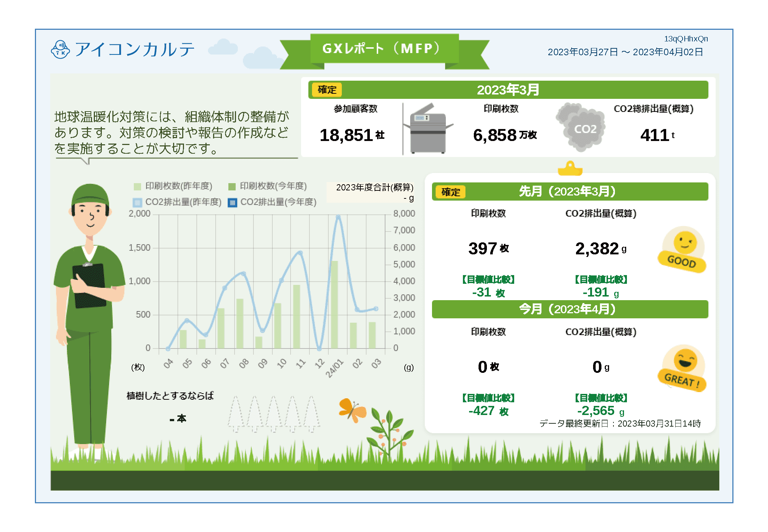Click the GOOD smiley badge
Image resolution: width=768 pixels, height=532 pixels.
tap(683, 249)
